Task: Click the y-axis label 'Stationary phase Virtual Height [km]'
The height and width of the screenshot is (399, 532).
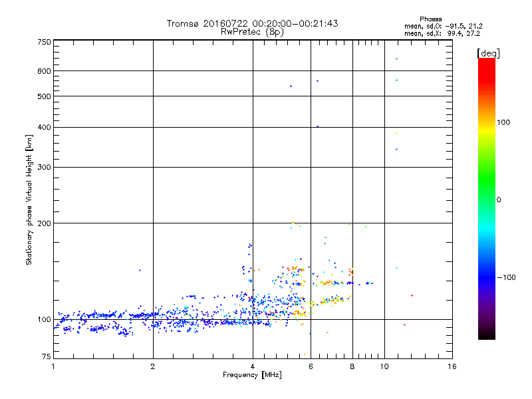Action: 29,200
